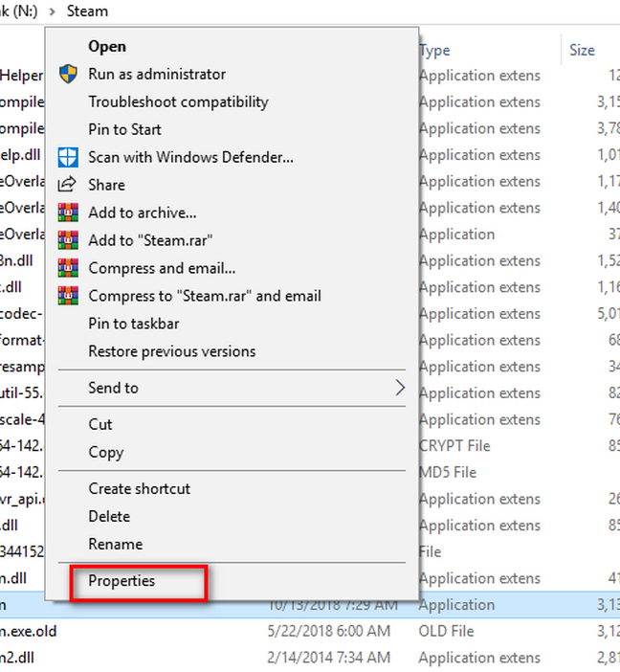Choose Compress to "Steam.rar" and email
Viewport: 620px width, 672px height.
(x=205, y=296)
